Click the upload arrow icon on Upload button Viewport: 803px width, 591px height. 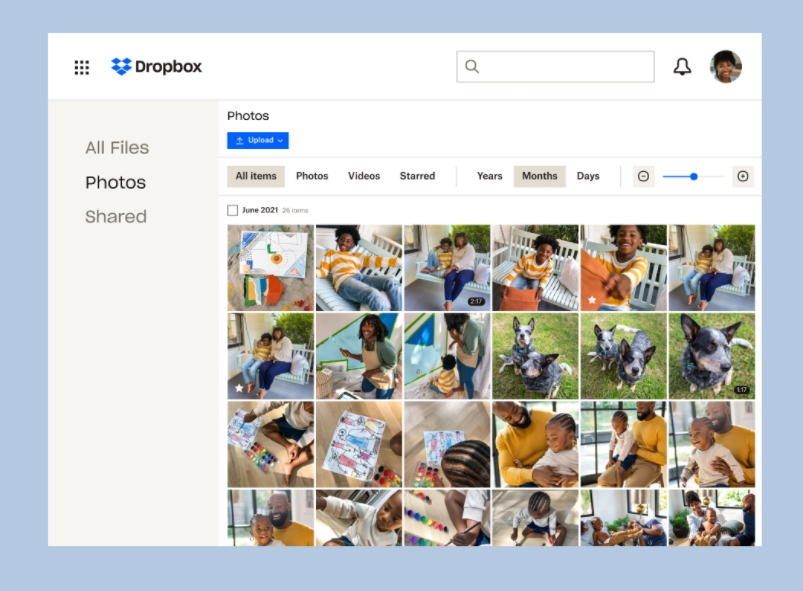coord(241,140)
